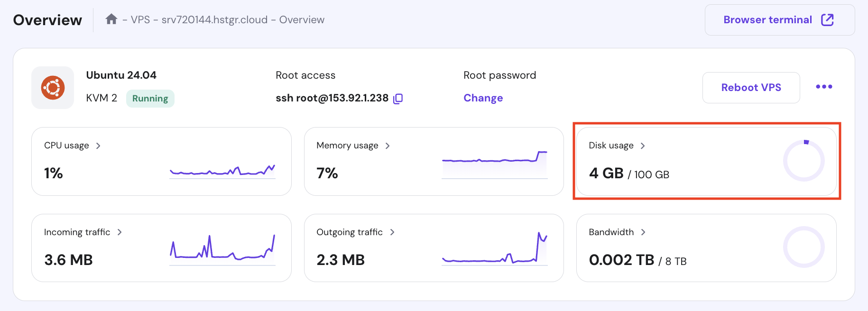Click the VPS breadcrumb link
Screen dimensions: 868x311
(140, 20)
